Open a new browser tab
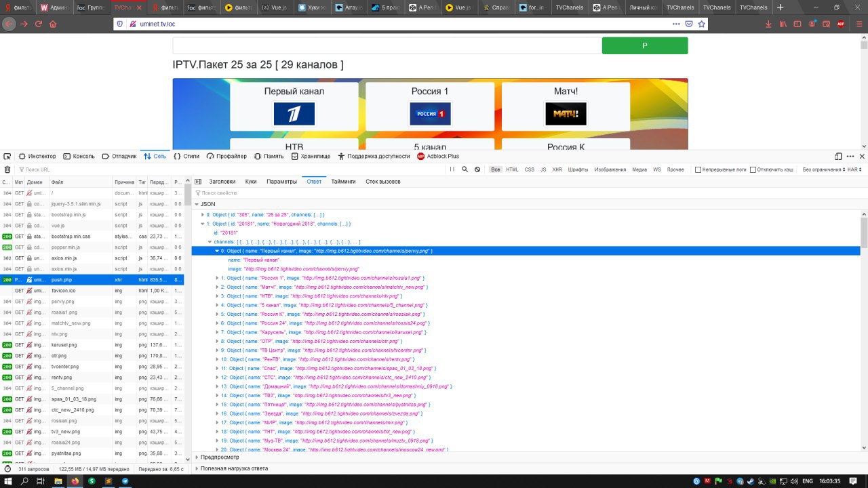The width and height of the screenshot is (868, 488). pos(780,7)
